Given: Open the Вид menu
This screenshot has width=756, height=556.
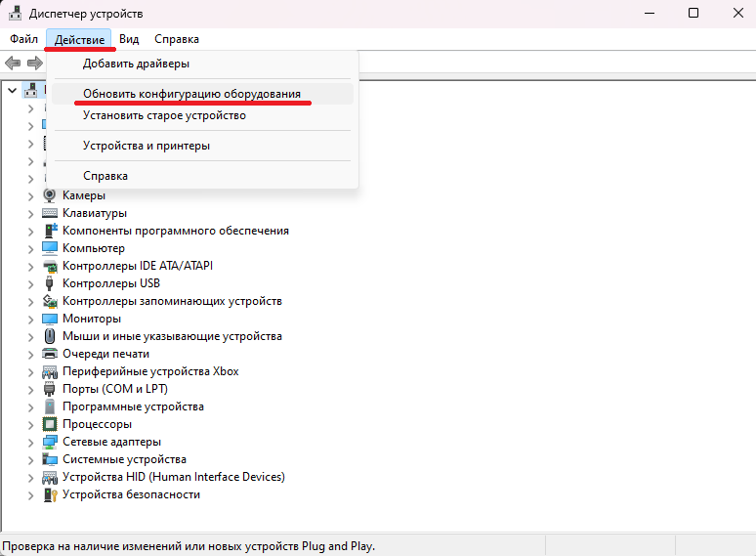Looking at the screenshot, I should click(129, 39).
